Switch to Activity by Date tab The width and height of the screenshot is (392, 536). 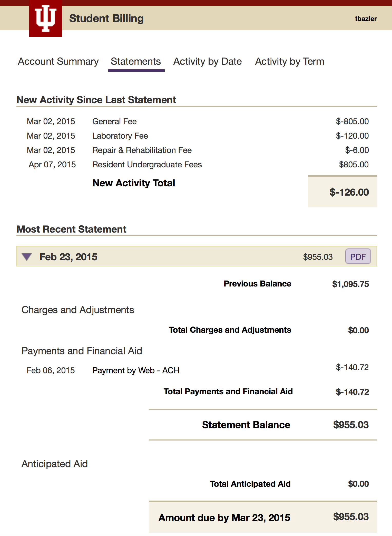pos(208,62)
